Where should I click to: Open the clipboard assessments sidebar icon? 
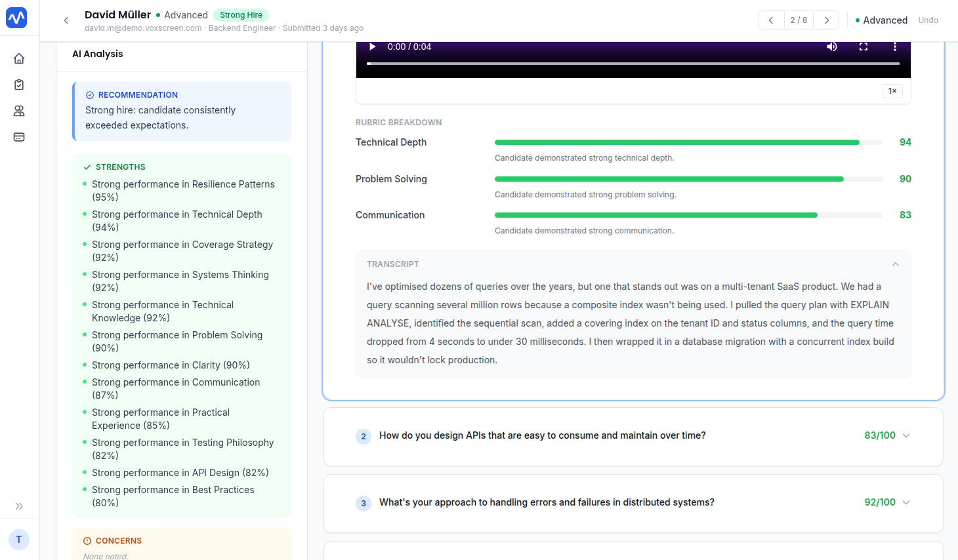click(19, 85)
